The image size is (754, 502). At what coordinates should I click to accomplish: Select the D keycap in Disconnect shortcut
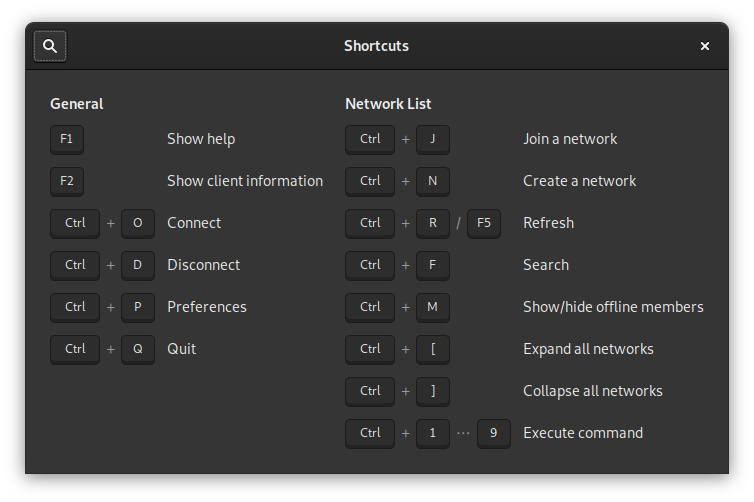(x=137, y=265)
